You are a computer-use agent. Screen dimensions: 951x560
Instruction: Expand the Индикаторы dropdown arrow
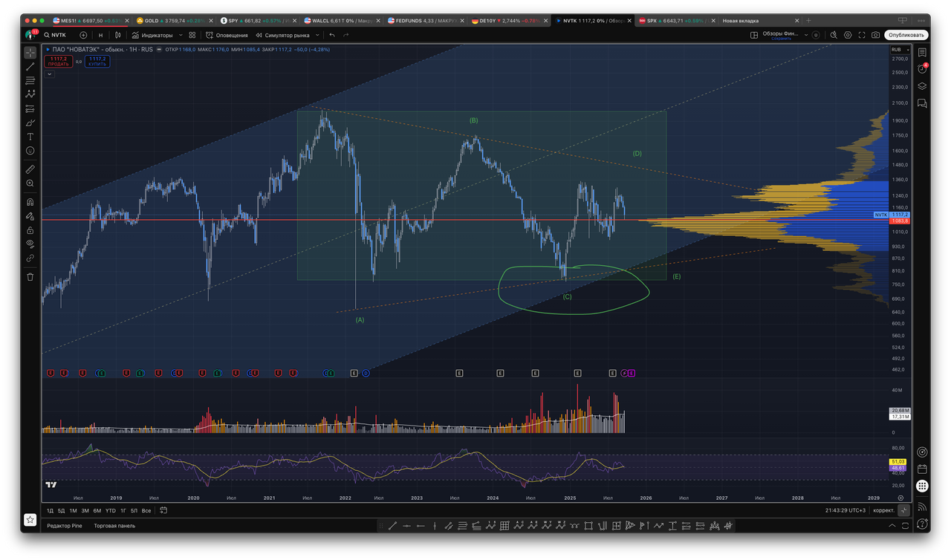pos(181,35)
